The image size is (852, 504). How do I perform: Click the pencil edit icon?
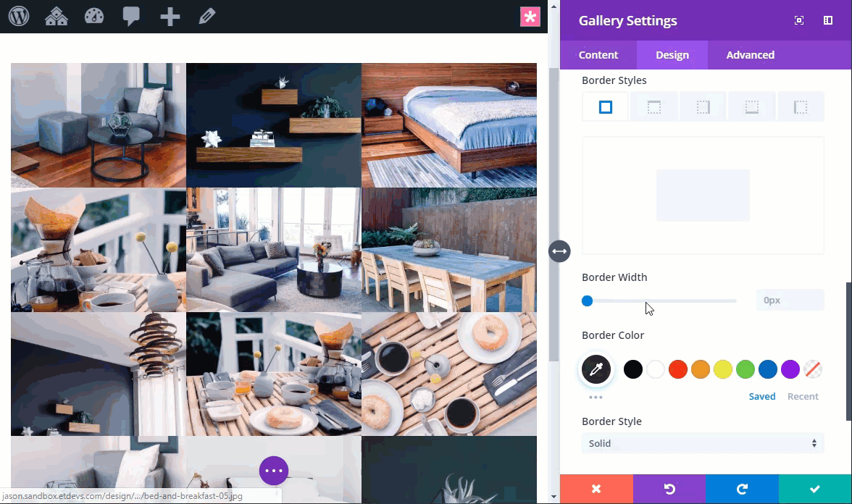point(207,15)
